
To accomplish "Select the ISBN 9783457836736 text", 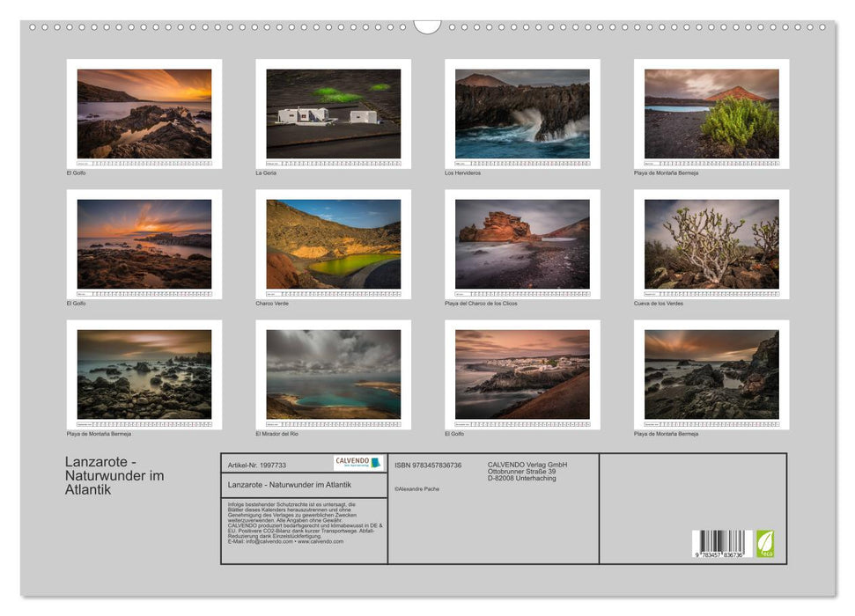I will click(x=429, y=465).
